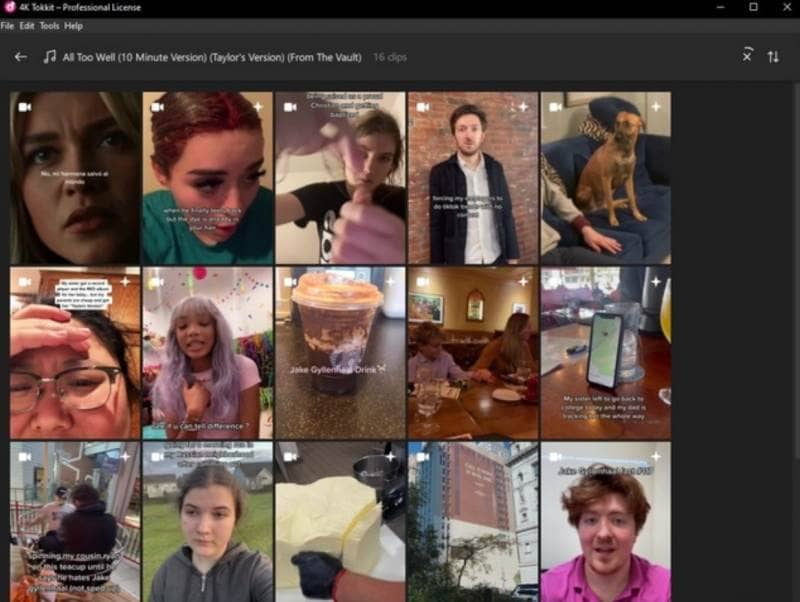Screen dimensions: 800x602
Task: Go back using the left arrow
Action: click(x=21, y=57)
